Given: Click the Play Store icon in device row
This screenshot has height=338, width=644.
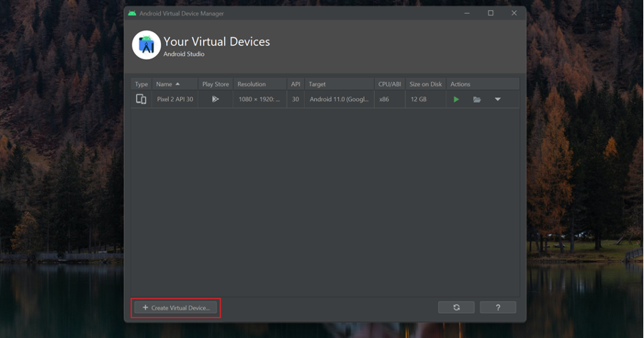Looking at the screenshot, I should (215, 99).
